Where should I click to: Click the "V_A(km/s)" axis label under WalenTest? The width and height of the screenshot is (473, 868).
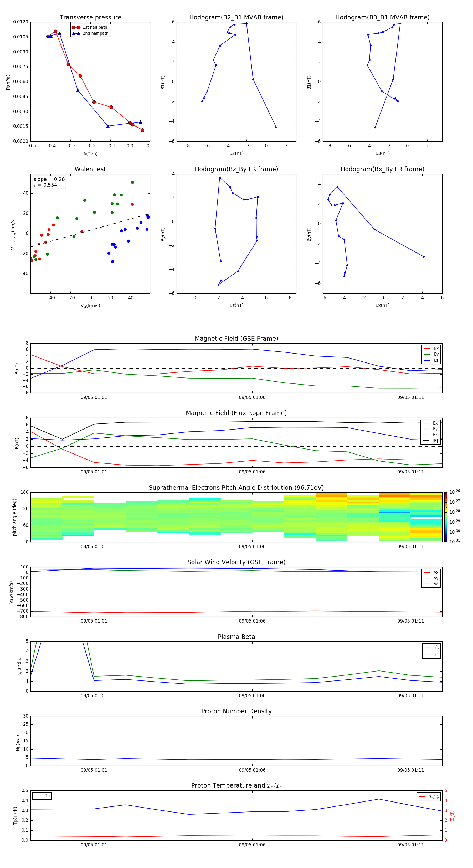90,306
